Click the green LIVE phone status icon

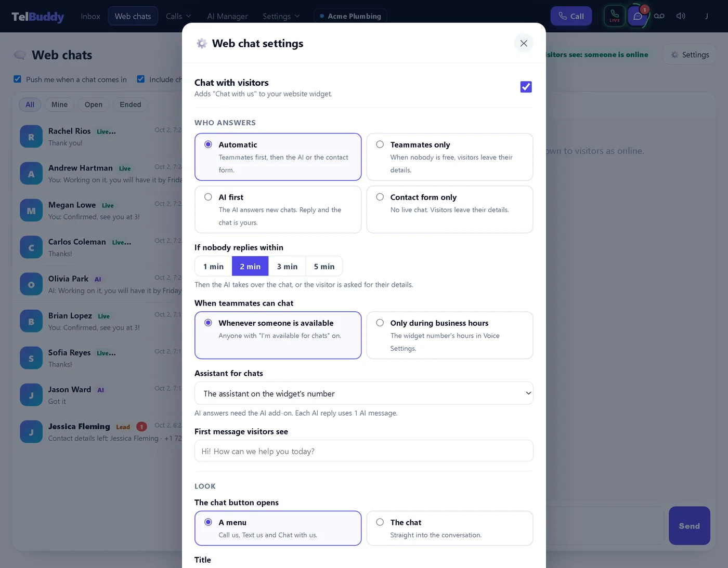point(614,16)
